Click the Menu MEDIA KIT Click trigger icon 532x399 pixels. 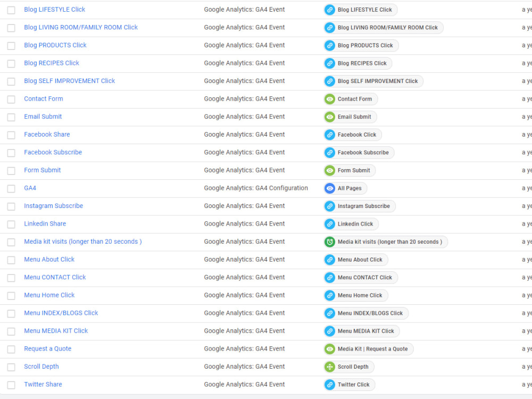pos(329,331)
